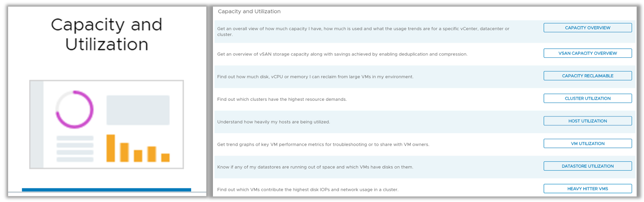Click the text about how heavily hosts are utilized

(273, 122)
